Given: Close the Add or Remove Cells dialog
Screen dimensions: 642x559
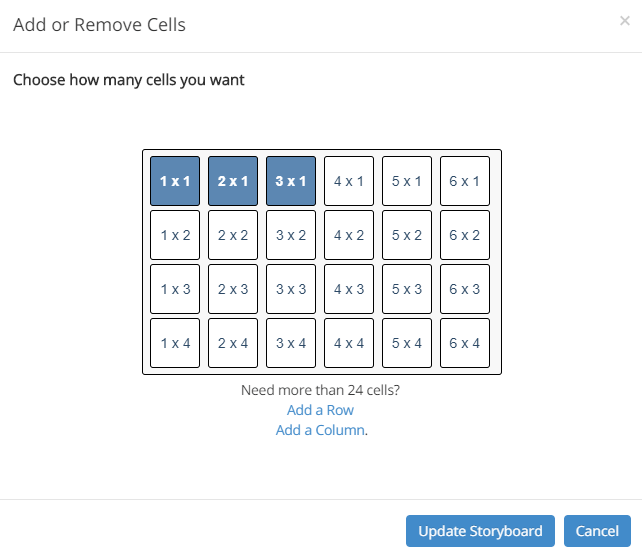Looking at the screenshot, I should (625, 20).
